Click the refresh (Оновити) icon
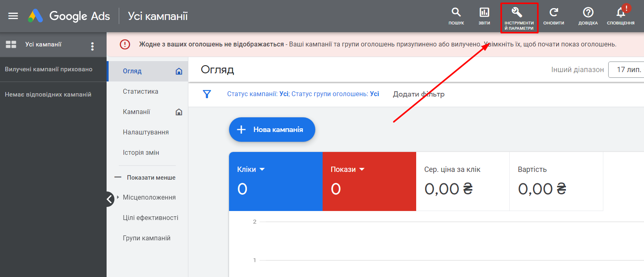This screenshot has width=644, height=277. pyautogui.click(x=554, y=16)
